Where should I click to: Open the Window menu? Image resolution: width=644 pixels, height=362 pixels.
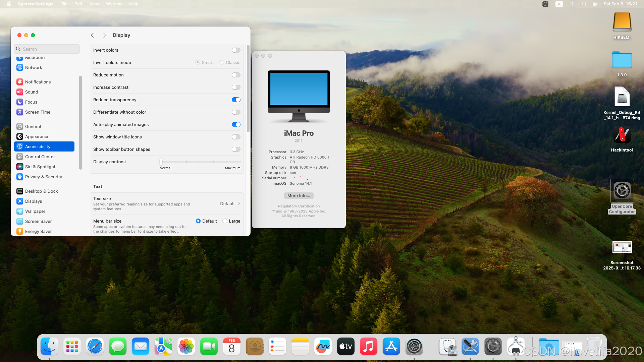pyautogui.click(x=114, y=4)
